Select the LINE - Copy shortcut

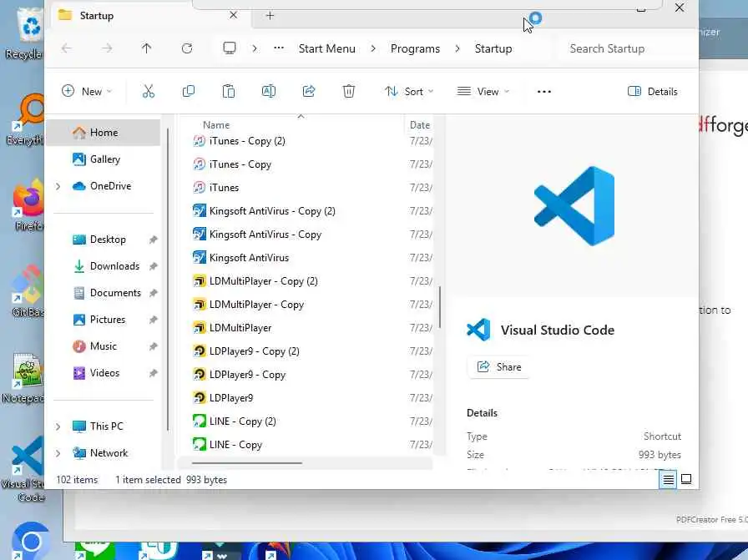[x=235, y=445]
